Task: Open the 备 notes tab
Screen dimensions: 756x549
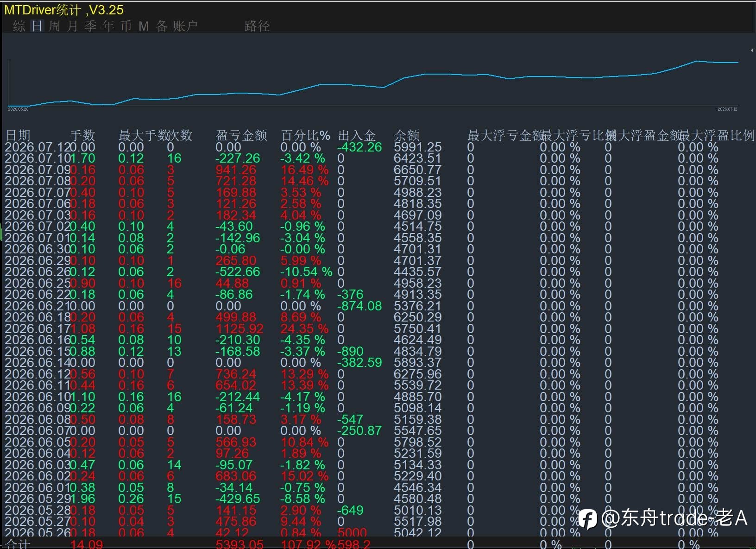Action: click(162, 26)
